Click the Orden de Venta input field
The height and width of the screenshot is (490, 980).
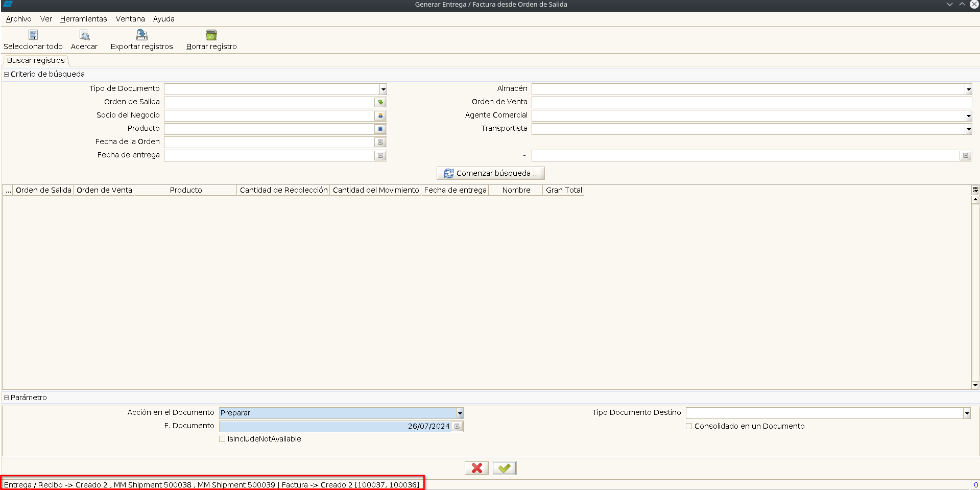tap(752, 102)
